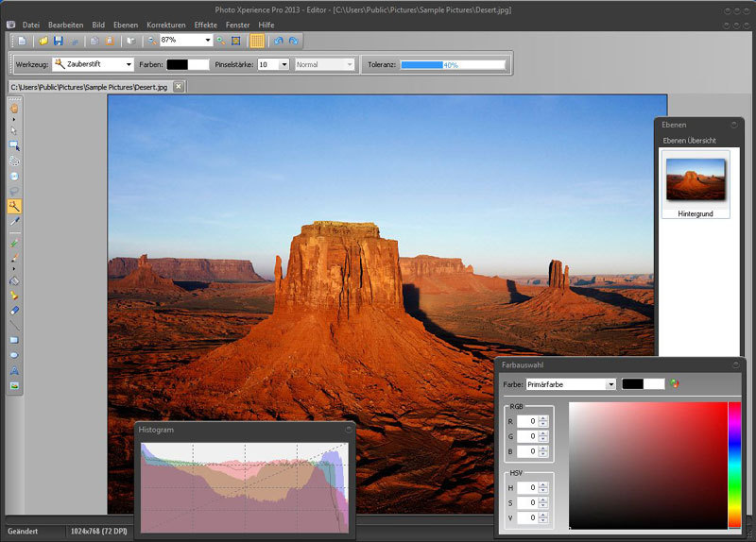756x542 pixels.
Task: Select the Hintergrund layer thumbnail
Action: (696, 184)
